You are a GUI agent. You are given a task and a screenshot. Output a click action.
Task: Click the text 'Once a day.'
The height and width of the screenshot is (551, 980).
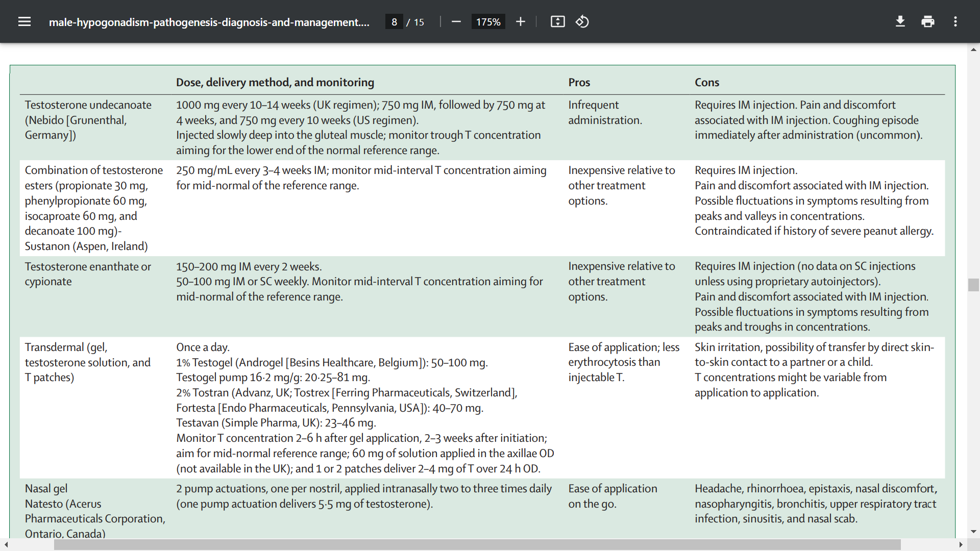click(x=203, y=347)
